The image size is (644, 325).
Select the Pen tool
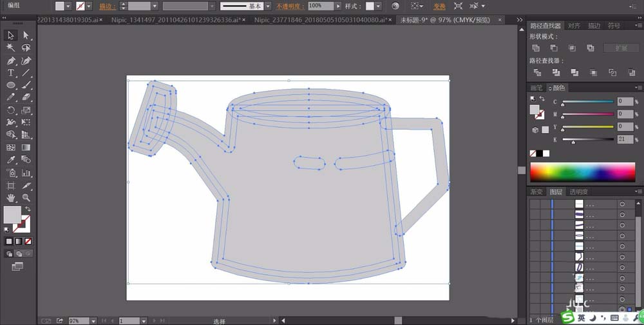pyautogui.click(x=11, y=61)
